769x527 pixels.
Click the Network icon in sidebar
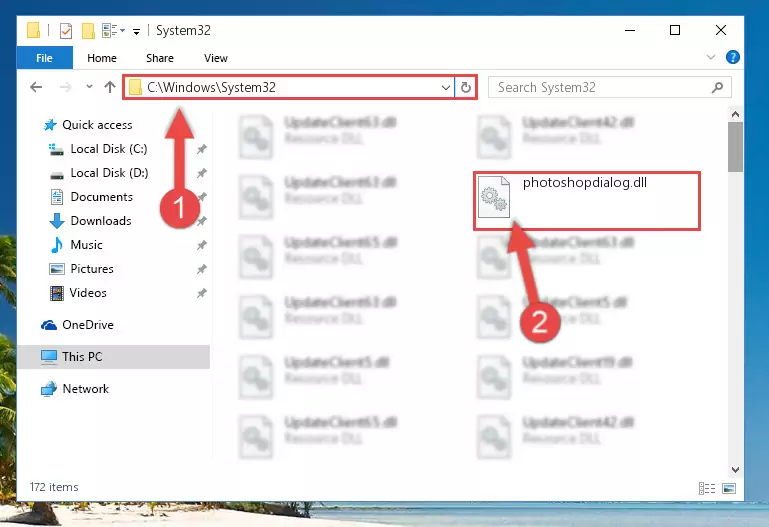pyautogui.click(x=49, y=389)
